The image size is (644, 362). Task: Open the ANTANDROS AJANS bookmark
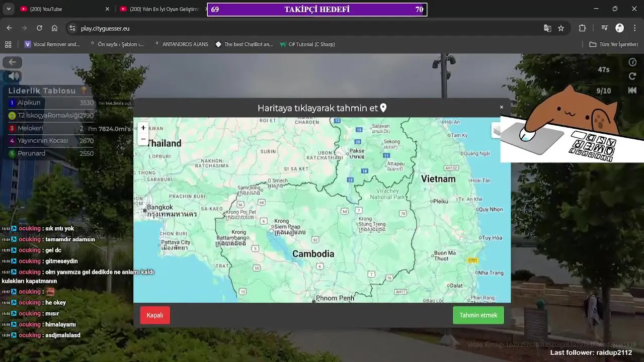click(181, 44)
